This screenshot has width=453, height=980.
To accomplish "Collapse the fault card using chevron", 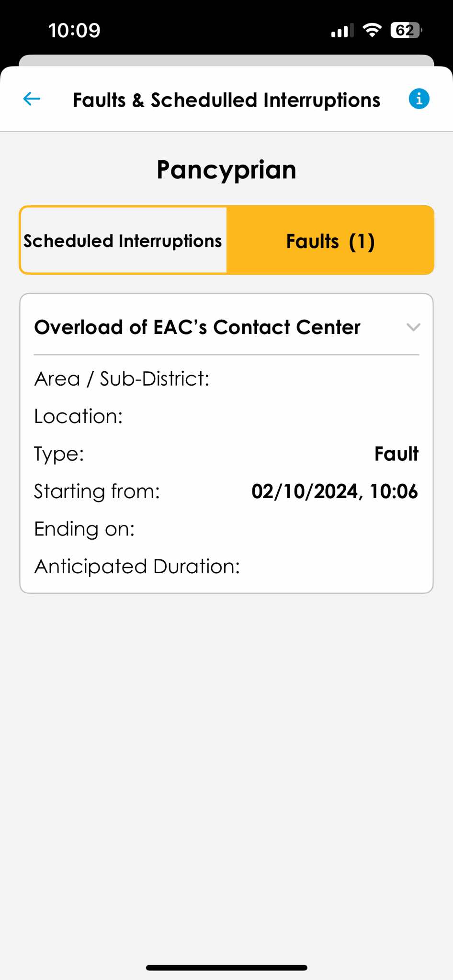I will [413, 327].
